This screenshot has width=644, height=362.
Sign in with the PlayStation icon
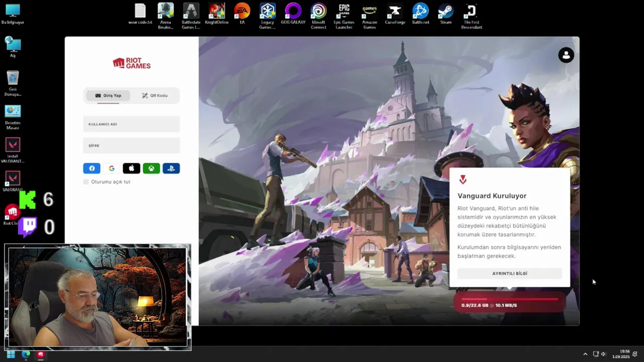(171, 168)
